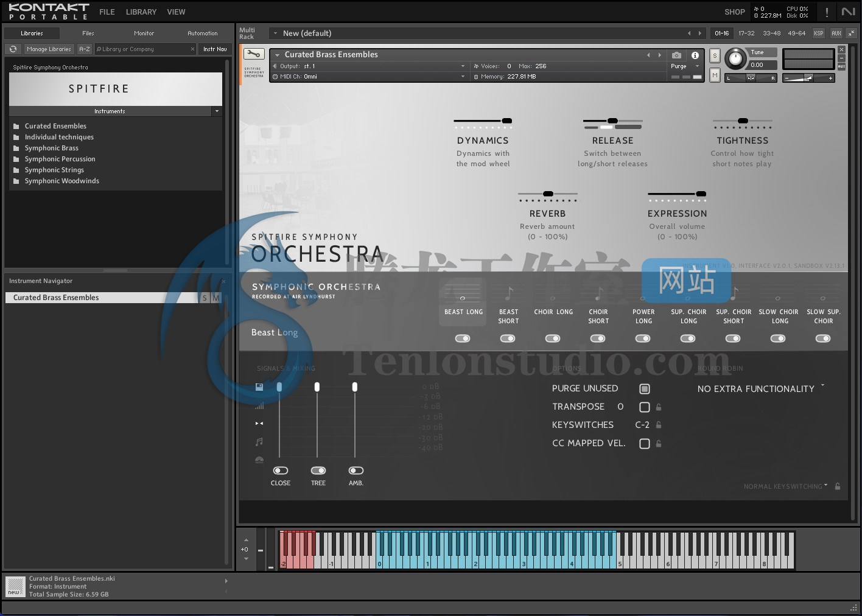Open the Symphonic Brass folder
This screenshot has height=616, width=862.
(52, 148)
